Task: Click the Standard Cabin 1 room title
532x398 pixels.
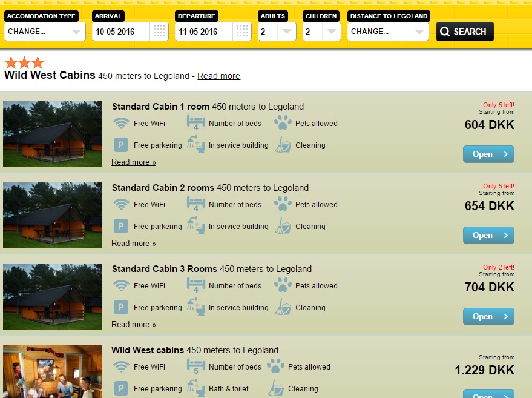Action: [160, 107]
